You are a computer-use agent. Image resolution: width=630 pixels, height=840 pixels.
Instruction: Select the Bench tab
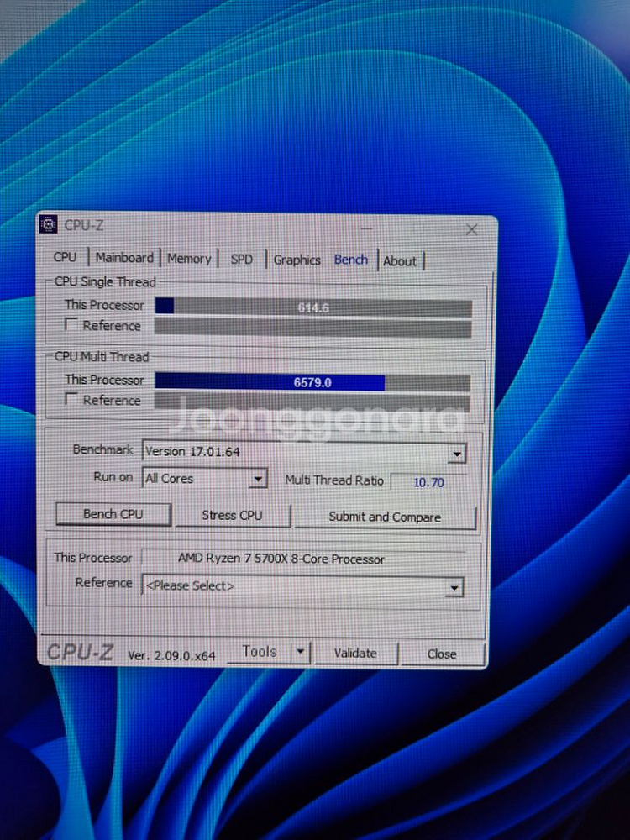351,260
